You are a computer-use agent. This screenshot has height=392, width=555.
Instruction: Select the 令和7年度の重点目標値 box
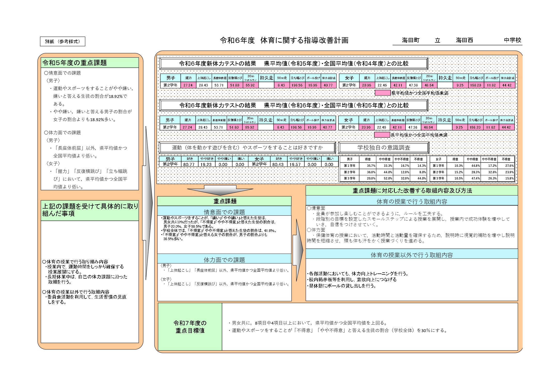[190, 327]
